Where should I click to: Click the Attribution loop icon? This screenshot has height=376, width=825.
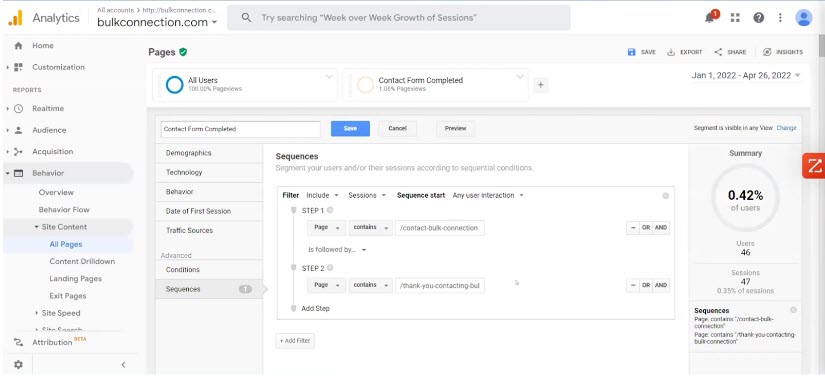click(18, 342)
